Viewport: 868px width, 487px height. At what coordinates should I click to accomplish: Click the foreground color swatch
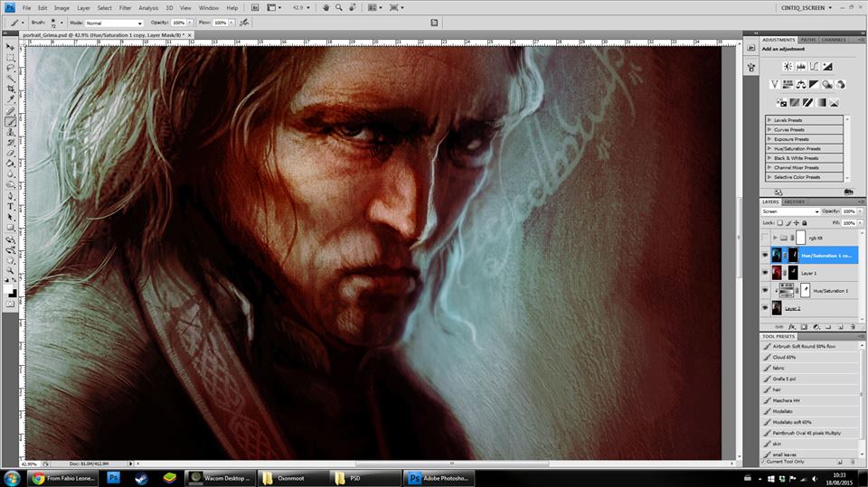[x=9, y=289]
